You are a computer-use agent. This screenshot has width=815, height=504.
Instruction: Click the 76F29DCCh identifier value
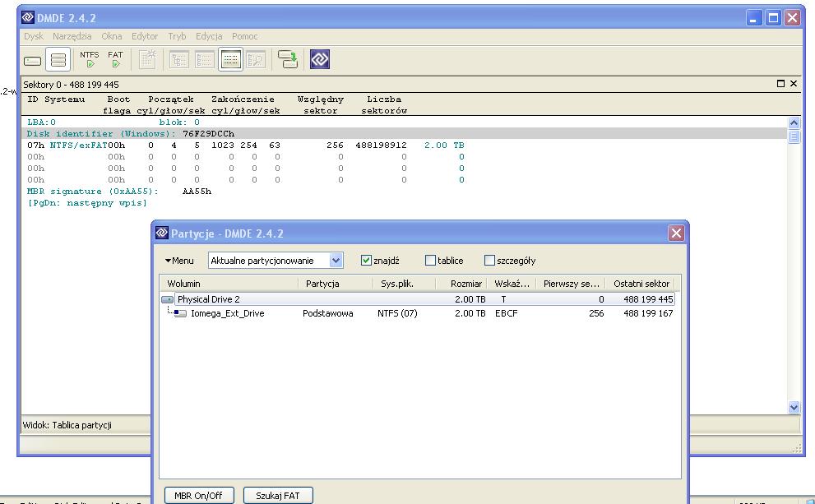coord(208,133)
